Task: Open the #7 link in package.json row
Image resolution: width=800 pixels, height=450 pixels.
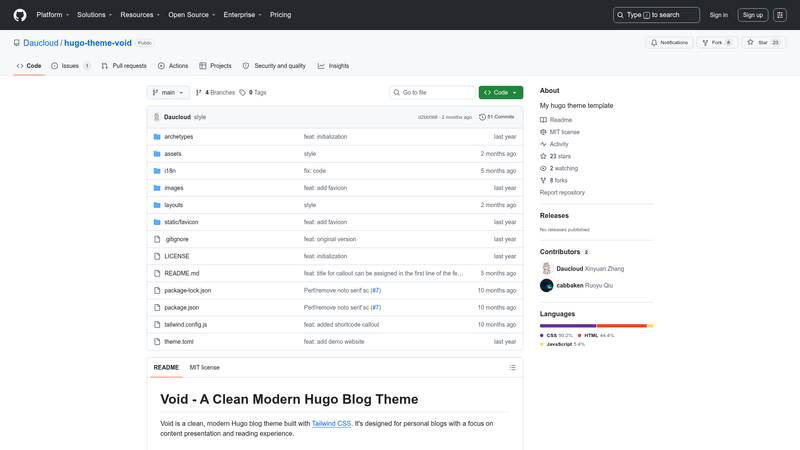Action: coord(376,308)
